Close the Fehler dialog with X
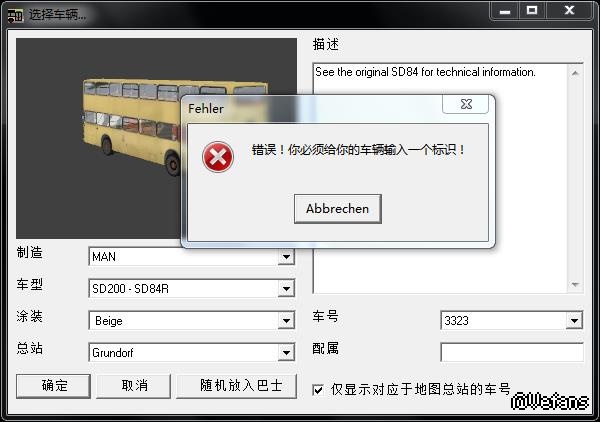The height and width of the screenshot is (422, 600). click(465, 104)
